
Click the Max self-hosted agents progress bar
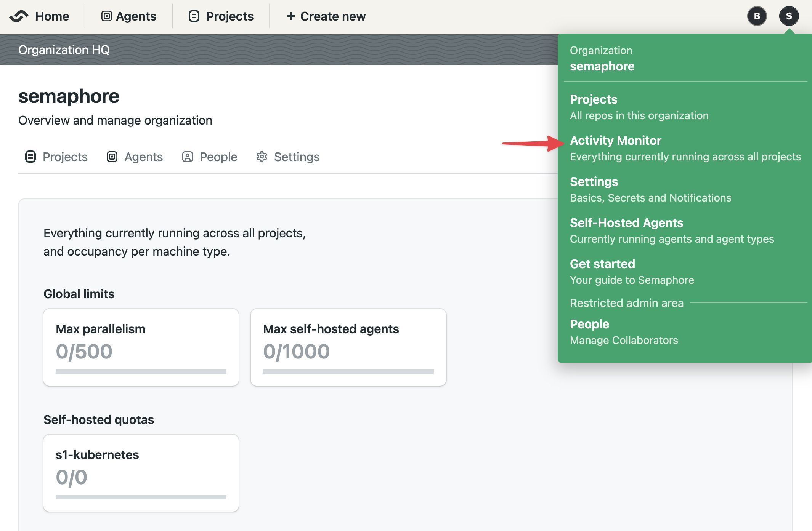pyautogui.click(x=348, y=371)
